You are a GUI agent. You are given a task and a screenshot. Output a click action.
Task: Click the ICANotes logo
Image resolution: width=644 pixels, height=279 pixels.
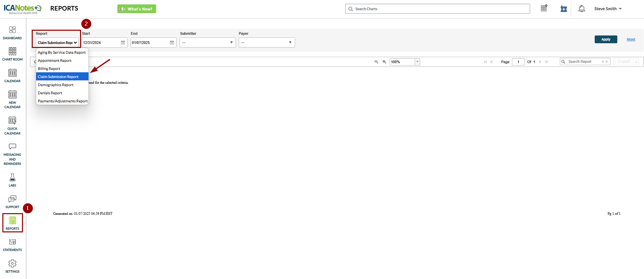click(x=23, y=9)
